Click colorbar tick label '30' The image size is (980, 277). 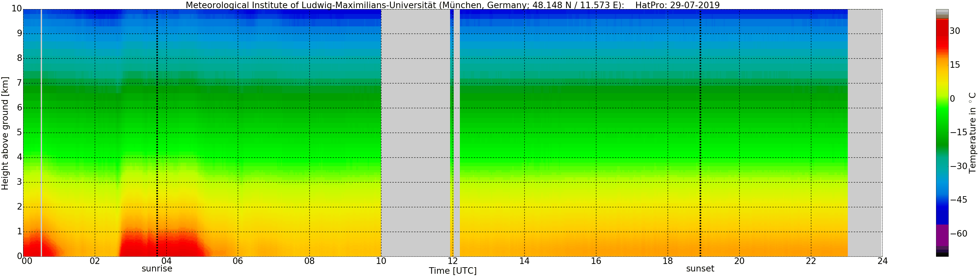(955, 31)
